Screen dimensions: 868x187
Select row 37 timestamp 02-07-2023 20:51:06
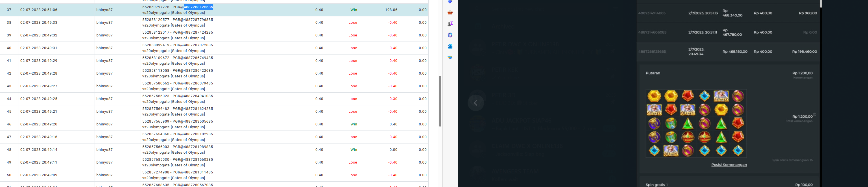[x=39, y=10]
